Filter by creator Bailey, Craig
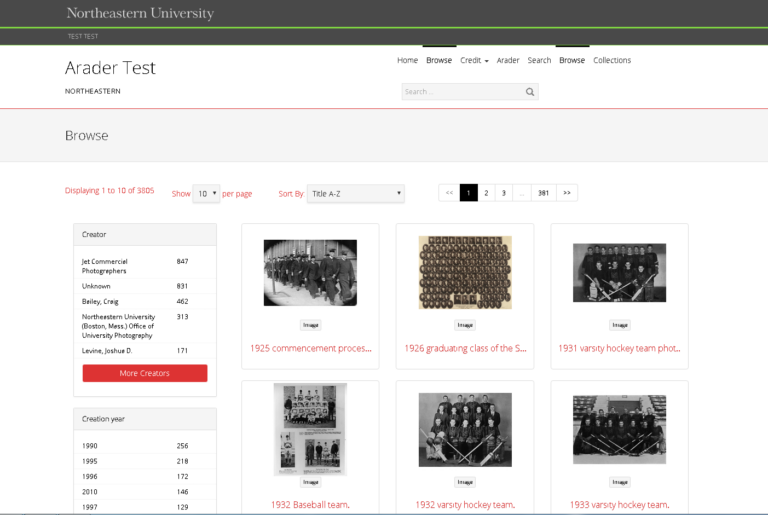The width and height of the screenshot is (768, 515). (x=100, y=301)
